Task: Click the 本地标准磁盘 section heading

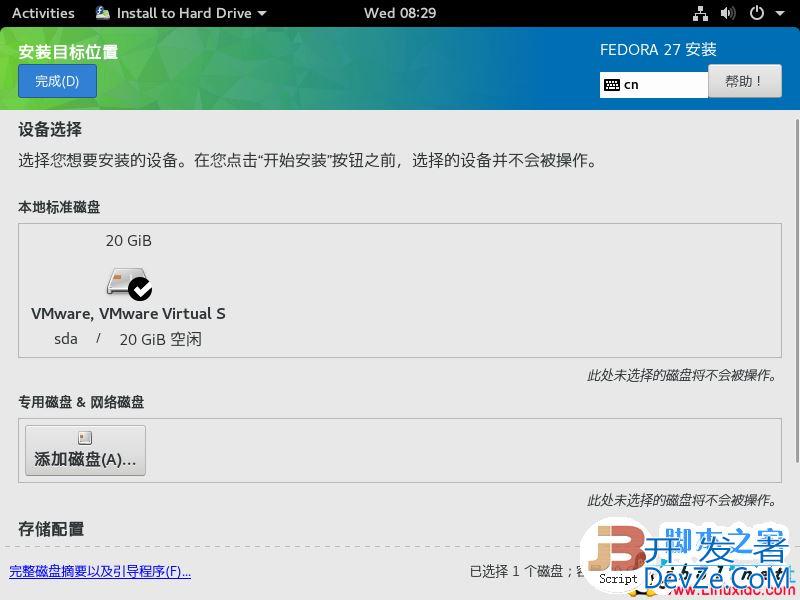Action: tap(59, 207)
